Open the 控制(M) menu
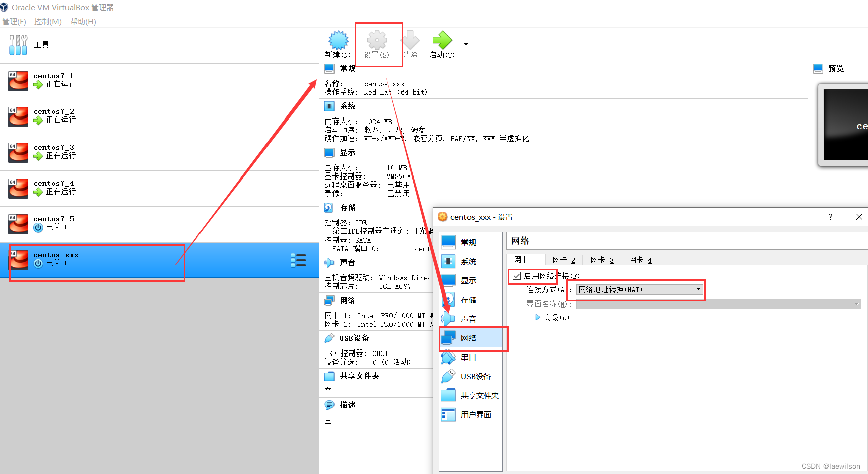This screenshot has height=474, width=868. point(48,22)
